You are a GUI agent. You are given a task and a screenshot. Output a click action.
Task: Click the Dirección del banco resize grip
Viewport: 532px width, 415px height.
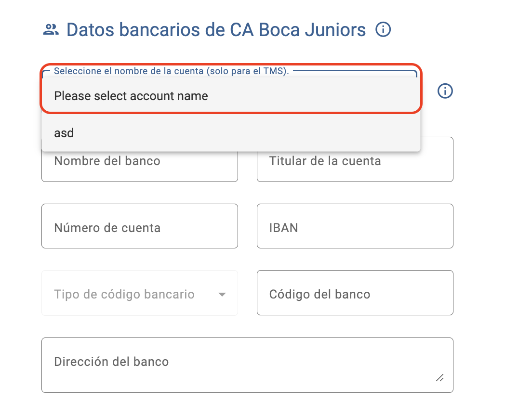coord(439,378)
